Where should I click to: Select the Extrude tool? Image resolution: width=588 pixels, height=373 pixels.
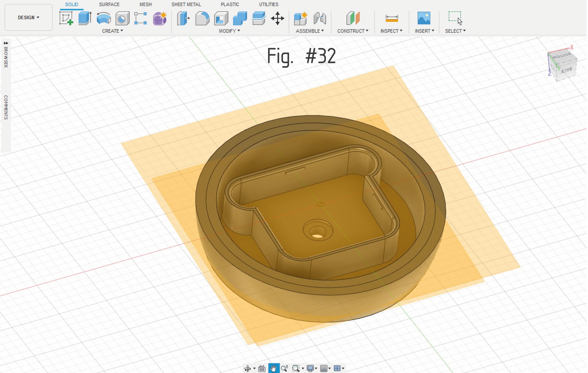point(85,18)
